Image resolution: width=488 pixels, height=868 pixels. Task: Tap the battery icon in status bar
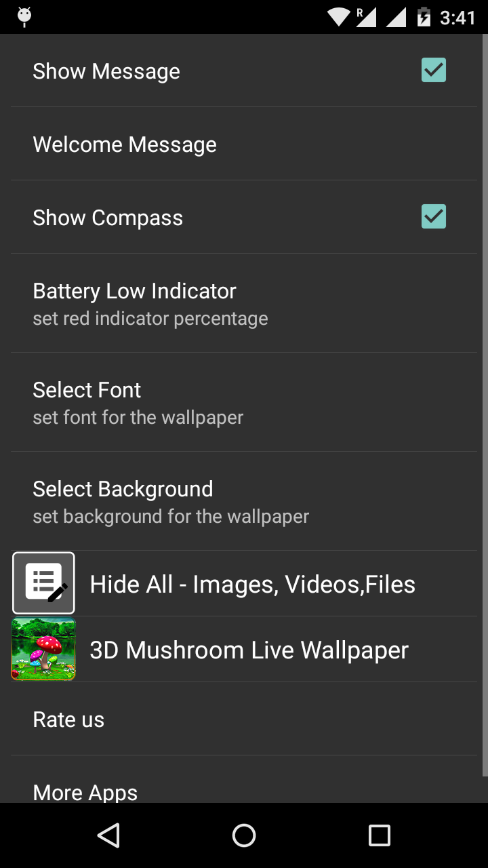pos(424,17)
